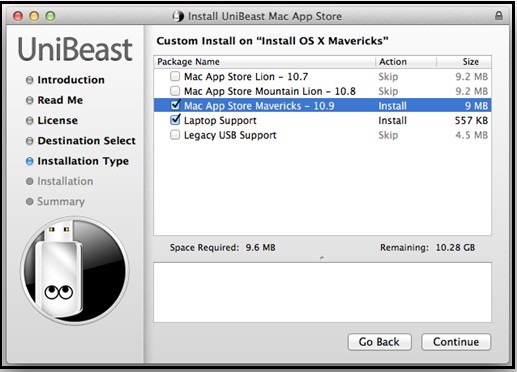This screenshot has width=517, height=372.
Task: Click the License step bullet
Action: coord(30,121)
